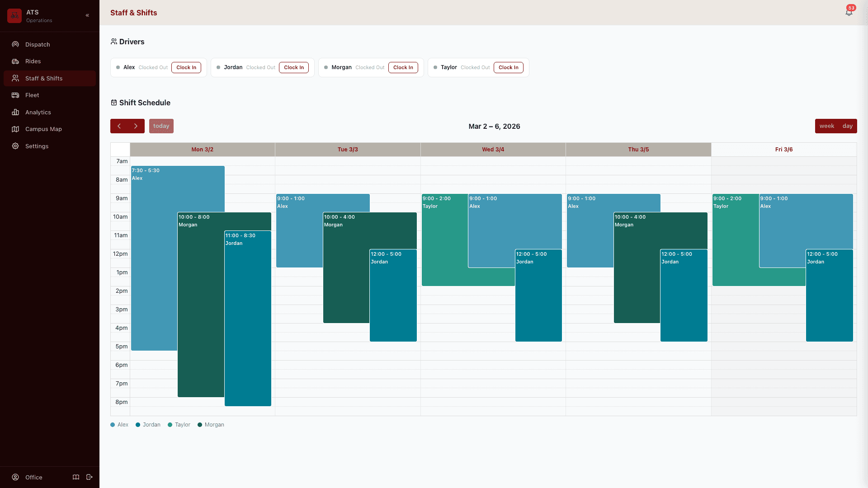Screen dimensions: 868x488
Task: Keep week view selected in the schedule
Action: (x=827, y=126)
